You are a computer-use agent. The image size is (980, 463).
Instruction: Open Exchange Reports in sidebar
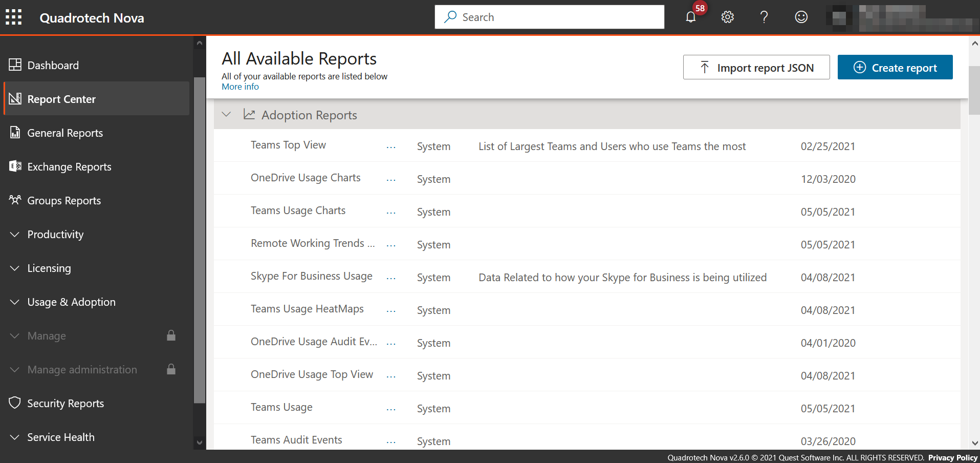[96, 166]
